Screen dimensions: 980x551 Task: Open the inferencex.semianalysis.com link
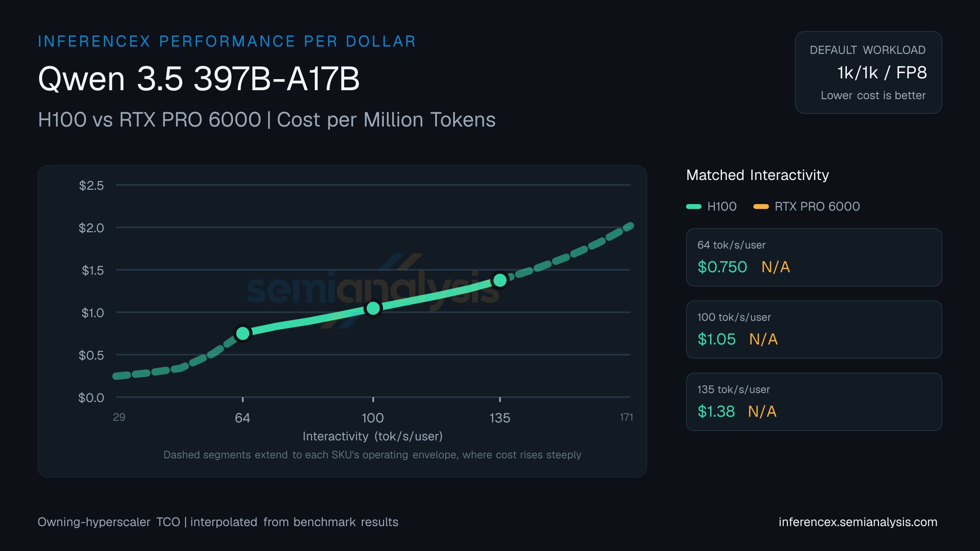pos(858,522)
